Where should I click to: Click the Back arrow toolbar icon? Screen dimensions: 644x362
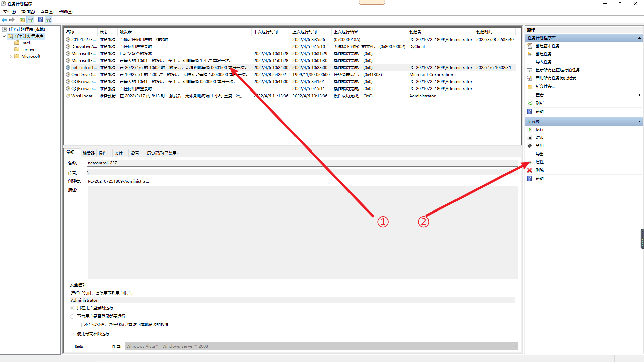point(4,20)
